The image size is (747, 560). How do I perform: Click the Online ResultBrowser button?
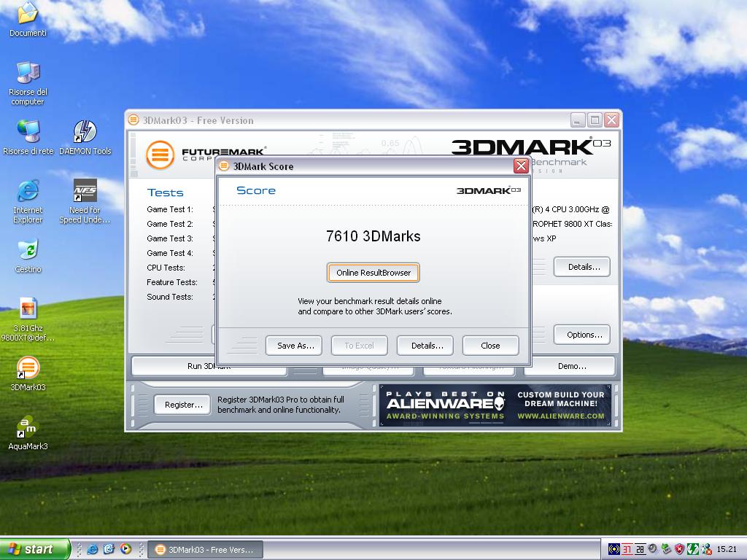373,273
